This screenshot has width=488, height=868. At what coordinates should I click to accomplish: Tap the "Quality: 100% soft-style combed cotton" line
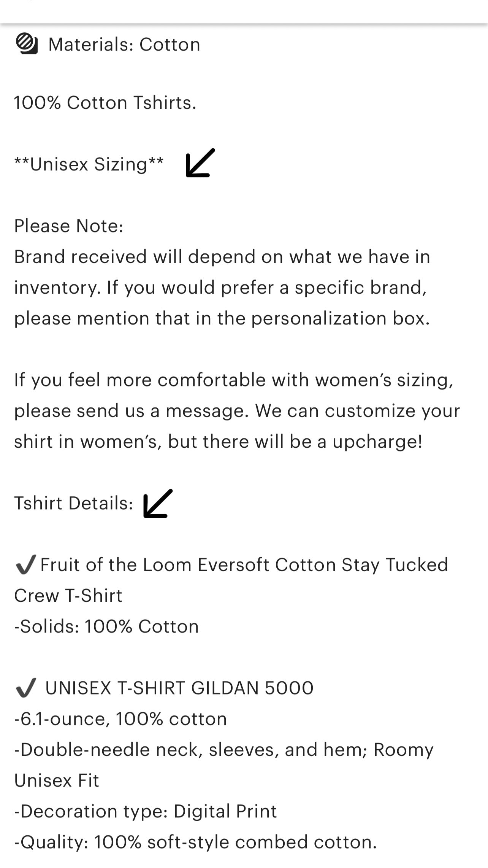click(x=195, y=842)
